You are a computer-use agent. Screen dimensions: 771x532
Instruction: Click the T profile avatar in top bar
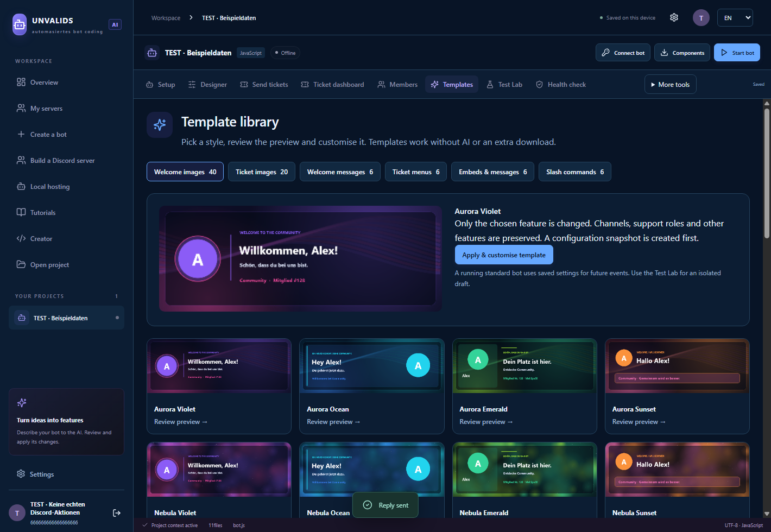(701, 18)
